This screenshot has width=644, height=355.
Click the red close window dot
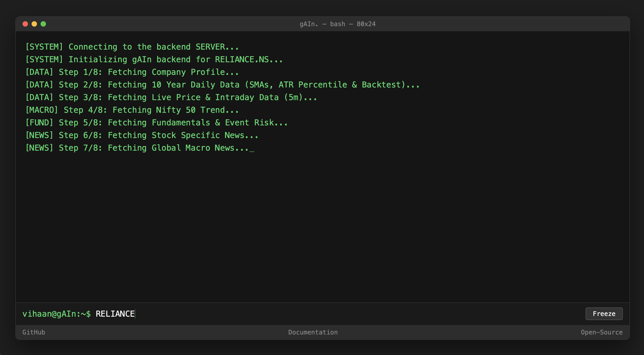[25, 24]
